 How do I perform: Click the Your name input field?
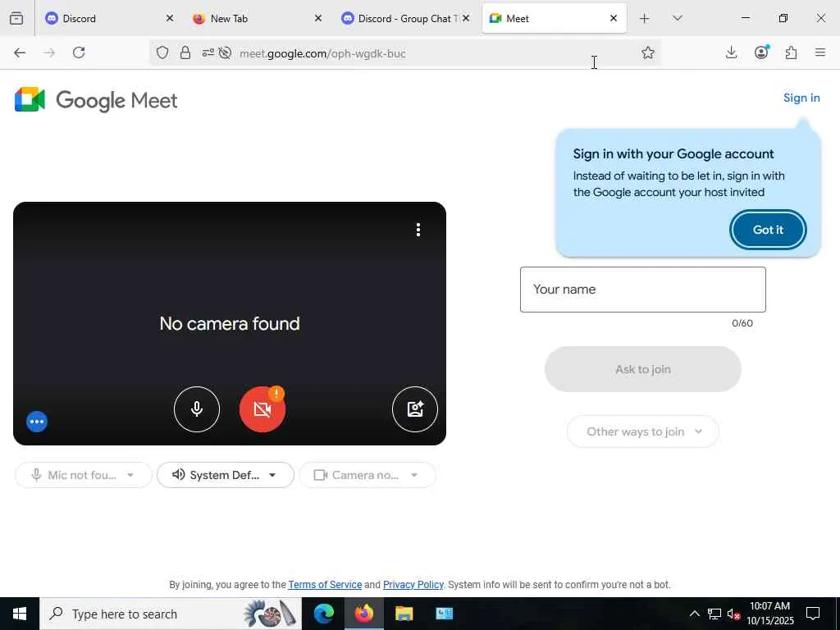pos(643,290)
